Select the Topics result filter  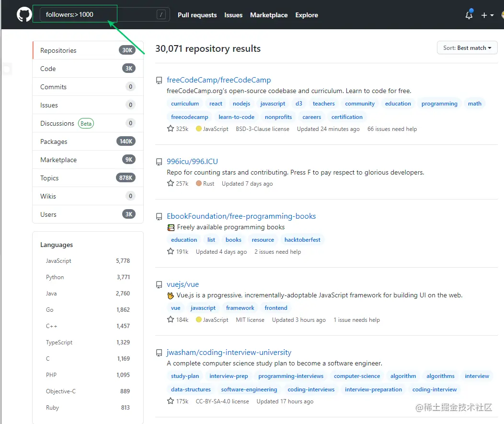click(x=88, y=178)
